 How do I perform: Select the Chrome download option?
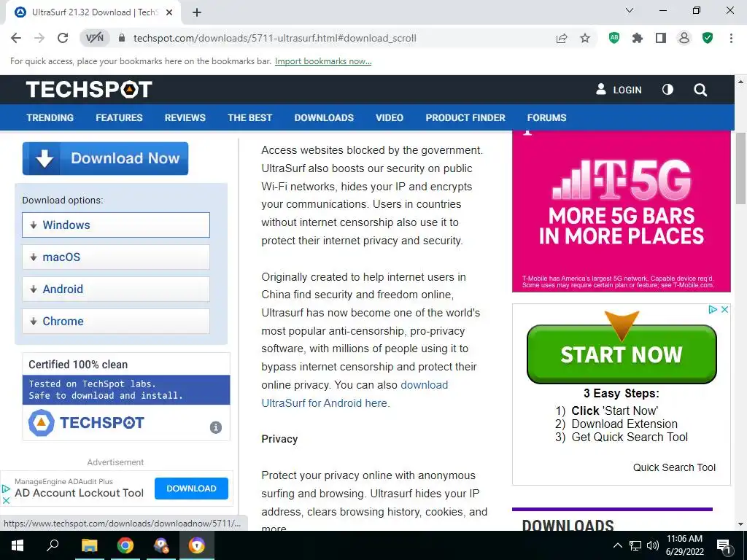(x=116, y=322)
